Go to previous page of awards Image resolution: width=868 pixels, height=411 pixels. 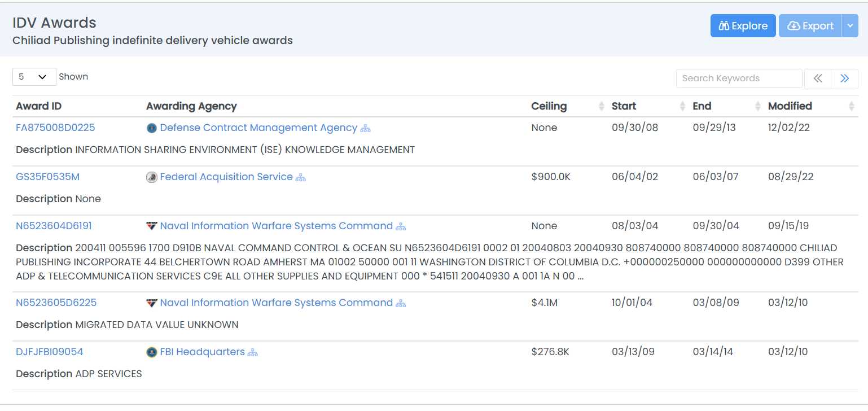click(x=818, y=78)
